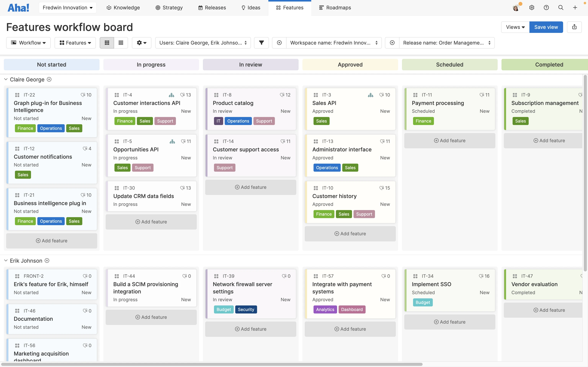Viewport: 588px width, 367px height.
Task: Click the hierarchy icon on the IT-4 card
Action: click(x=171, y=95)
